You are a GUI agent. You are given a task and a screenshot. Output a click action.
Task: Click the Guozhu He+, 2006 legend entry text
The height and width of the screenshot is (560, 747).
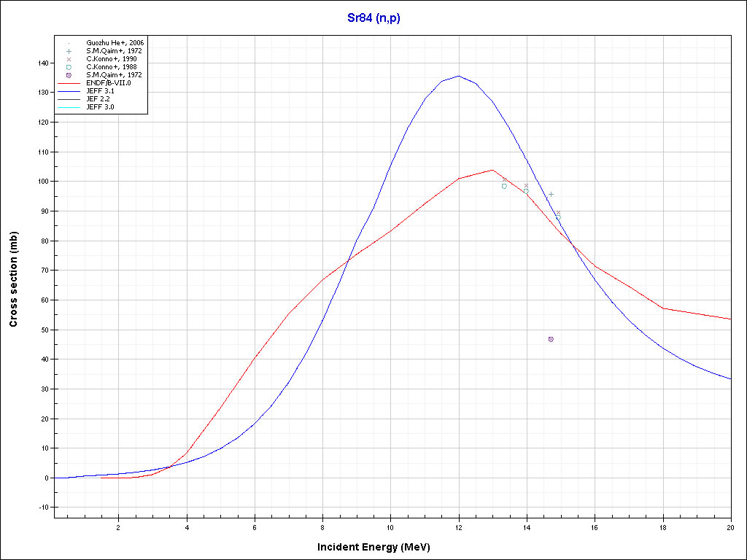[x=115, y=43]
